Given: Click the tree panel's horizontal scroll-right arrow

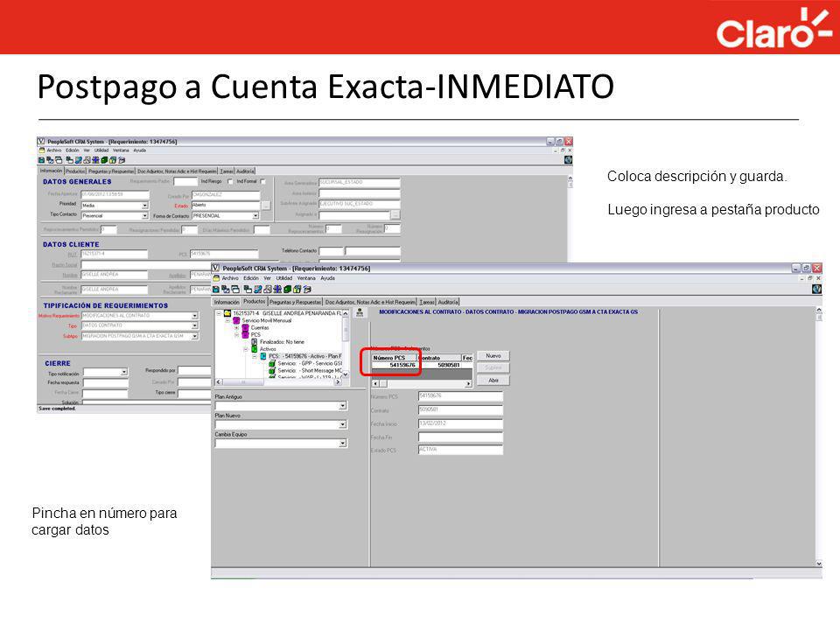Looking at the screenshot, I should coord(338,381).
